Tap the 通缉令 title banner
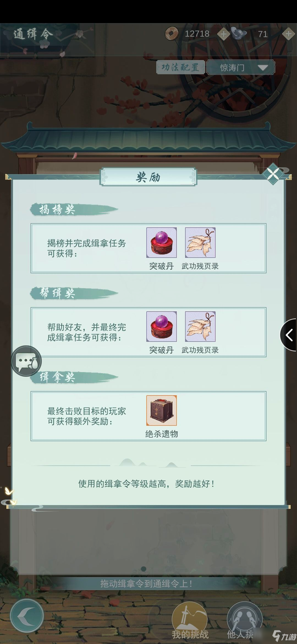The image size is (297, 644). point(33,35)
